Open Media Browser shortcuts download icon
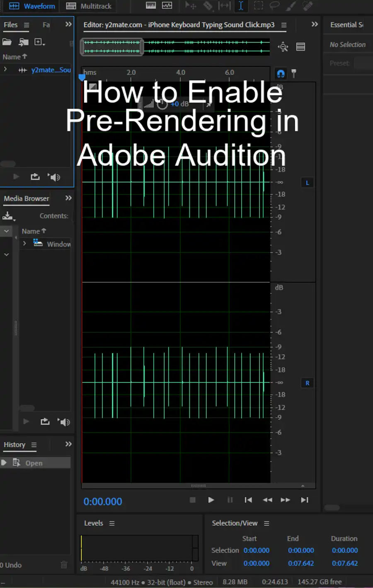This screenshot has width=373, height=588. (x=8, y=216)
